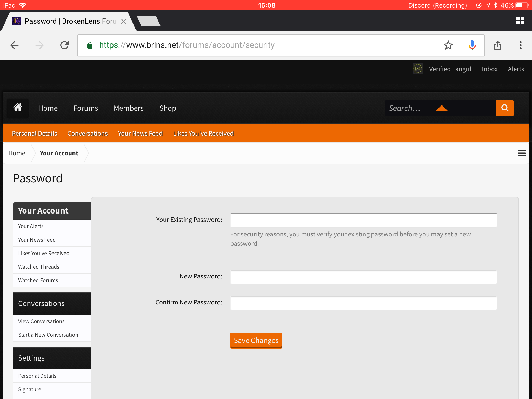Tap the voice search microphone icon
The height and width of the screenshot is (399, 532).
(x=472, y=45)
